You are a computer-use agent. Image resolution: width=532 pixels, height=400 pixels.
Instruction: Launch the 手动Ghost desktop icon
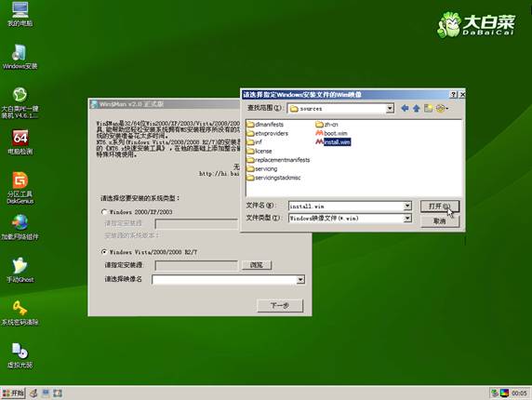20,271
